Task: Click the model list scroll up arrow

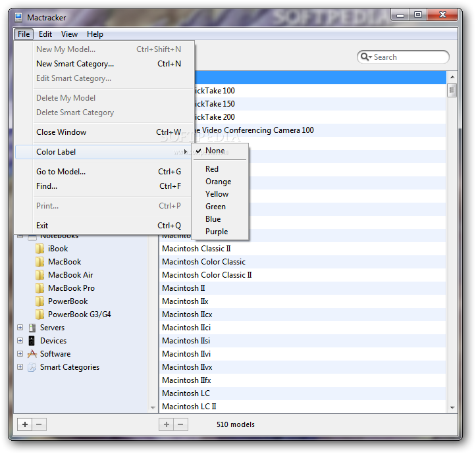Action: pos(452,77)
